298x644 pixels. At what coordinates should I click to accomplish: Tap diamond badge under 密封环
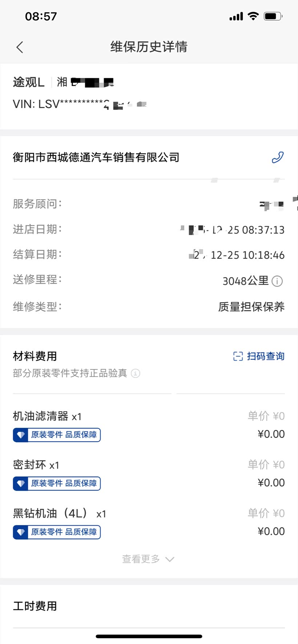click(x=21, y=483)
